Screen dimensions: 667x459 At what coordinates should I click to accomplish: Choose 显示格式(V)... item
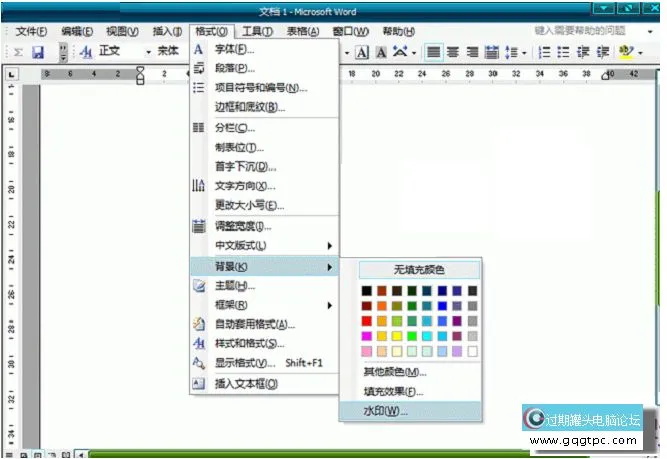tap(264, 363)
